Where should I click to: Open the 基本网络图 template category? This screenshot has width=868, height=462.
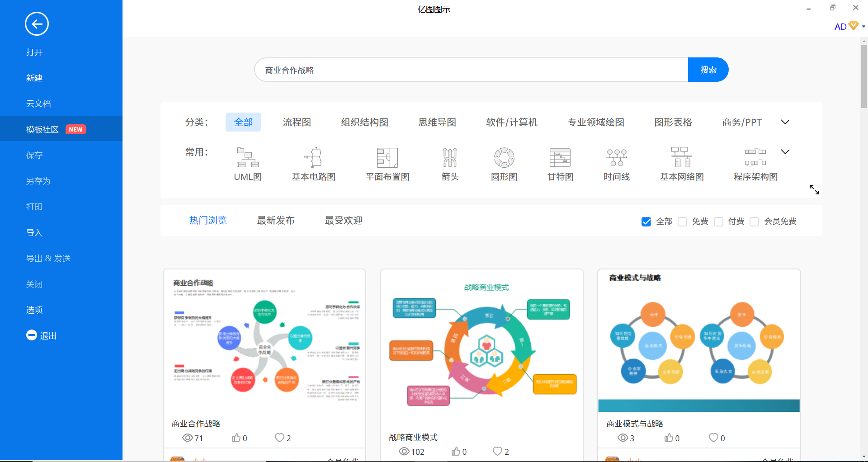click(682, 164)
